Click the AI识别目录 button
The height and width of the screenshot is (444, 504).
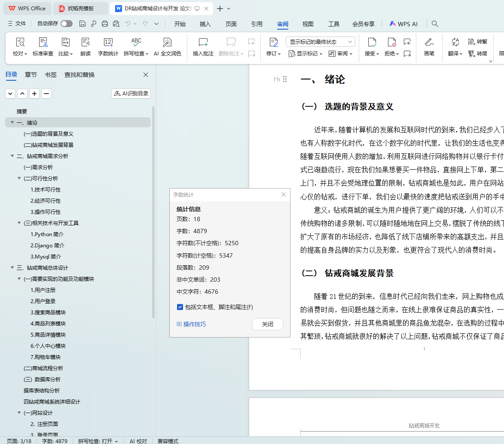[x=131, y=93]
